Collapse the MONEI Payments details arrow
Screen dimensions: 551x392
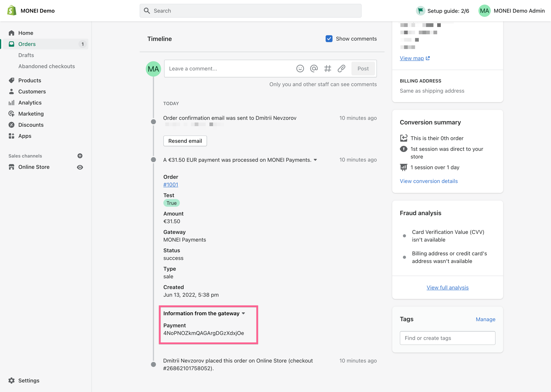[x=315, y=160]
